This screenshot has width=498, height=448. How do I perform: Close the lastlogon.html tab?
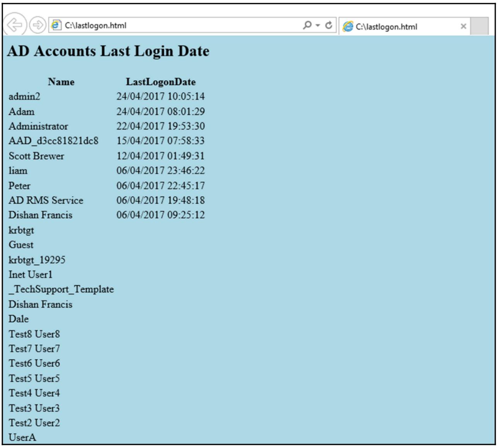click(463, 26)
